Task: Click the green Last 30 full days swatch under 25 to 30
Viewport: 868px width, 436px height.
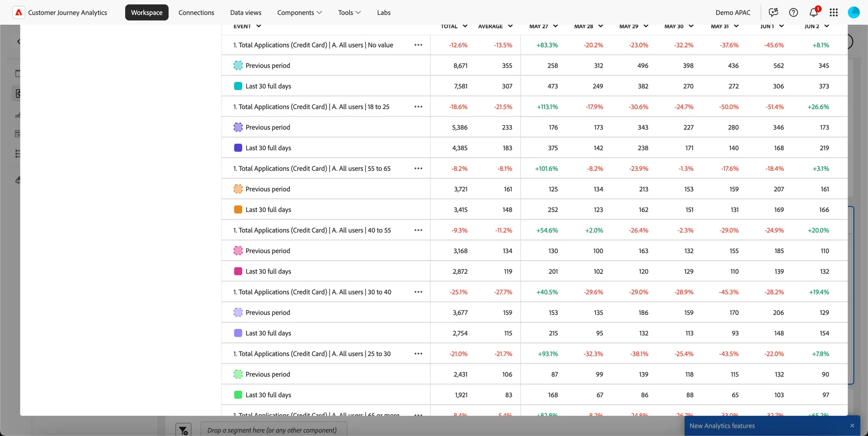Action: click(x=238, y=395)
